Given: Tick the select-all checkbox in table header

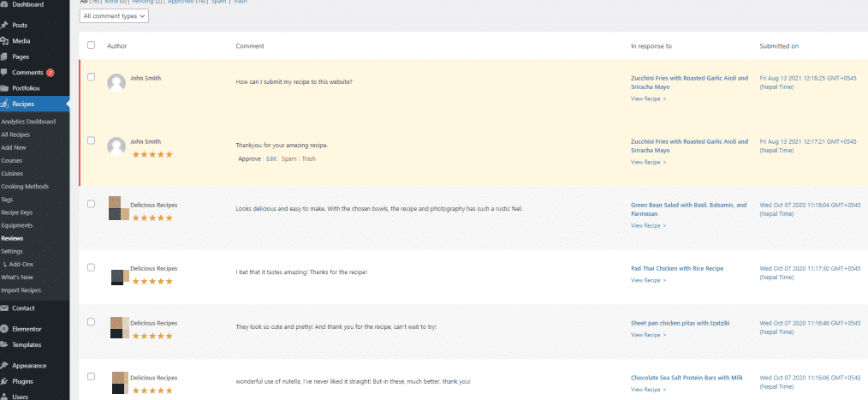Looking at the screenshot, I should click(x=92, y=45).
